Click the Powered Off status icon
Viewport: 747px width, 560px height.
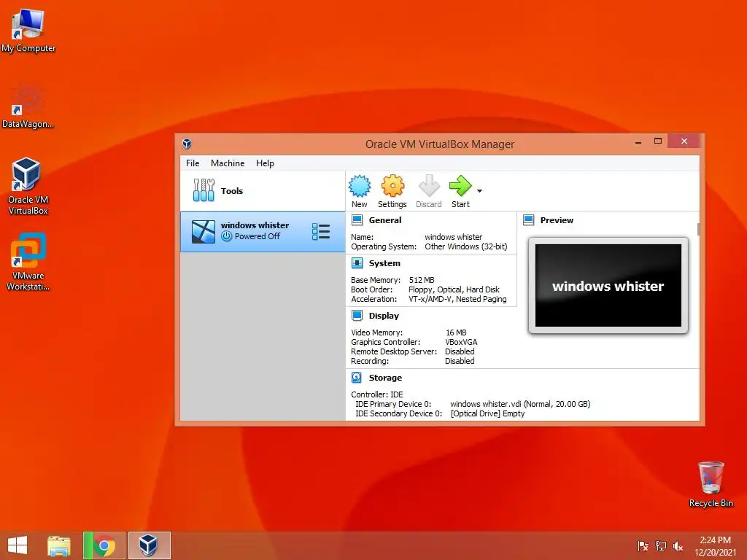pos(226,236)
